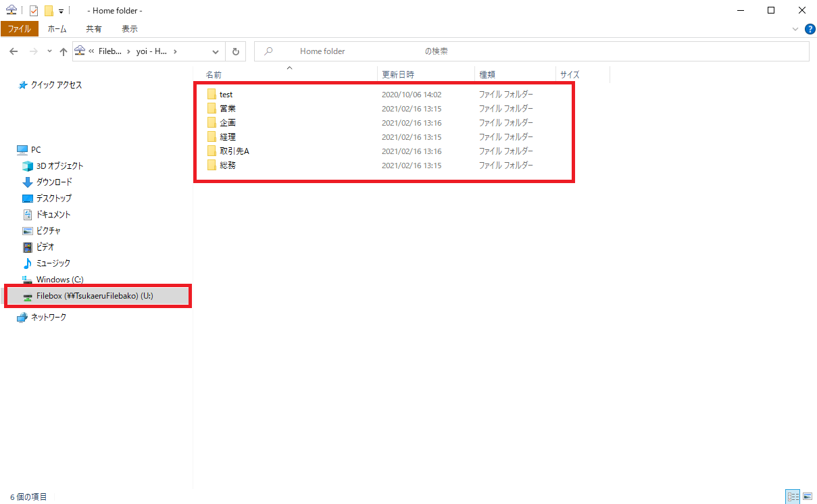Open the Help question mark icon

click(810, 29)
